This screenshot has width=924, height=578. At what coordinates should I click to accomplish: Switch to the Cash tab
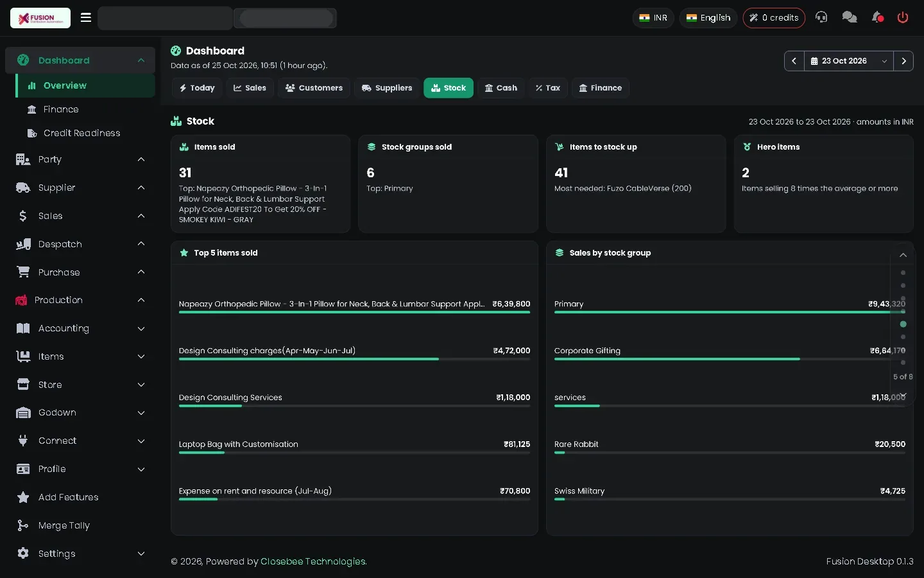point(501,88)
